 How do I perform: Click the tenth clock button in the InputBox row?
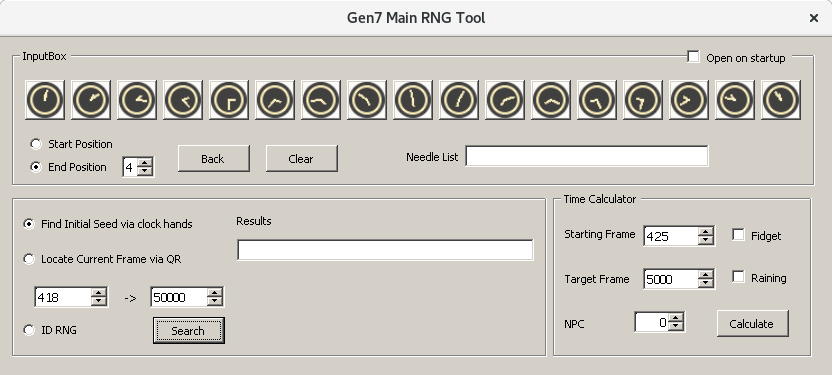coord(459,100)
